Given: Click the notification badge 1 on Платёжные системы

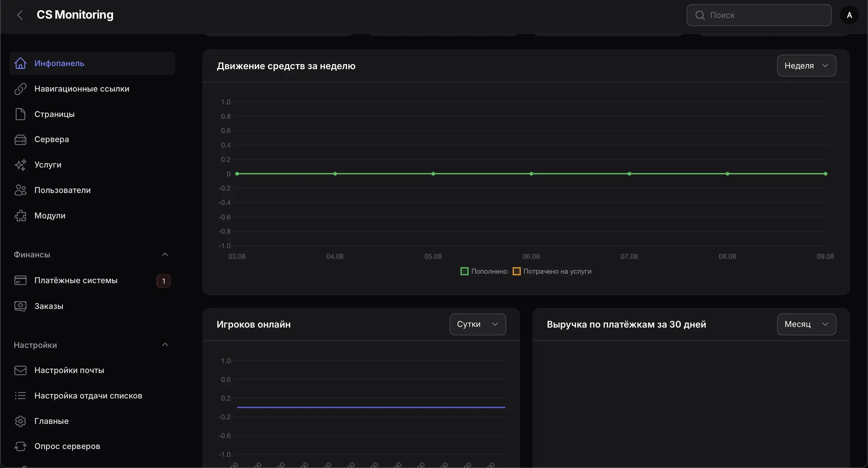Looking at the screenshot, I should (163, 281).
